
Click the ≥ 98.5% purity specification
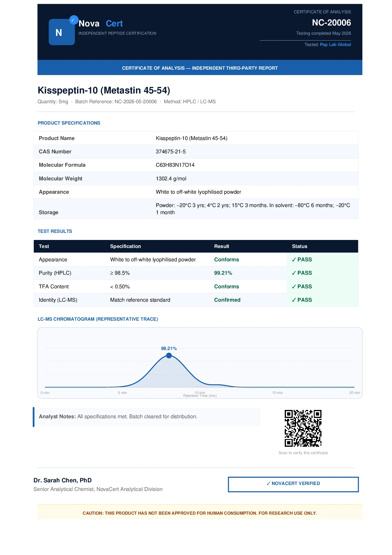(x=120, y=273)
